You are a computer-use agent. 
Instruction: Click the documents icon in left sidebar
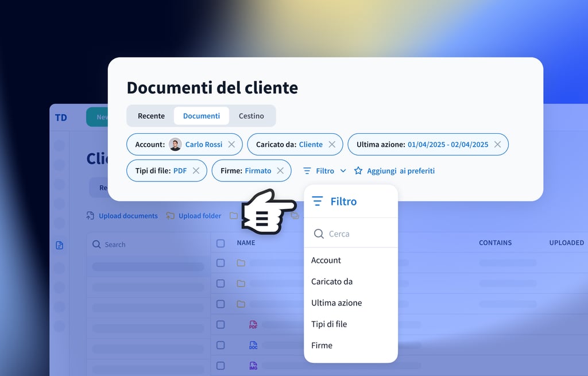59,245
